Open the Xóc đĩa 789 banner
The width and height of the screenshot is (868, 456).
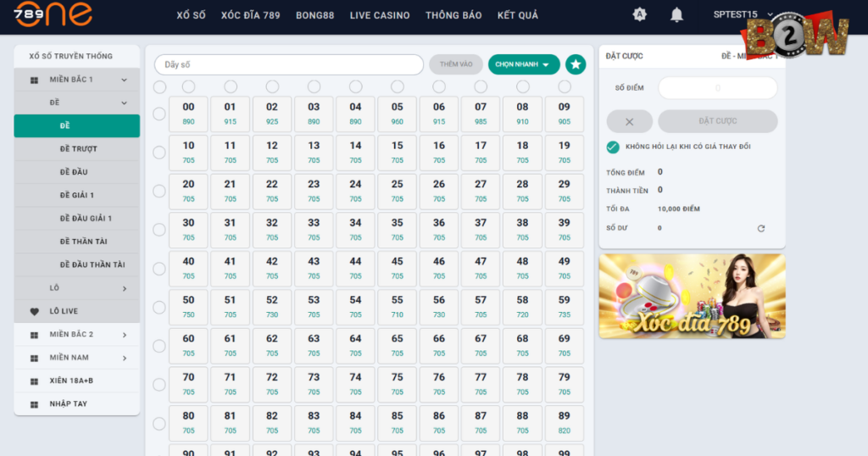click(692, 297)
